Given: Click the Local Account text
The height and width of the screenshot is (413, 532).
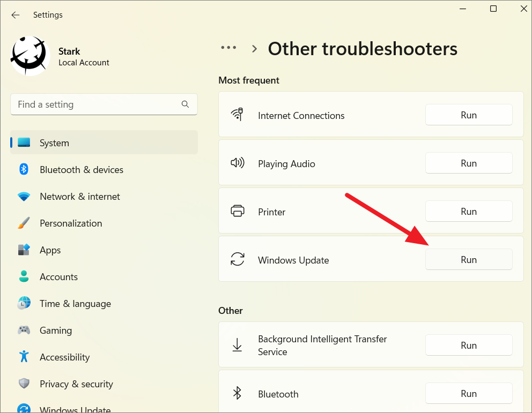Looking at the screenshot, I should point(84,63).
